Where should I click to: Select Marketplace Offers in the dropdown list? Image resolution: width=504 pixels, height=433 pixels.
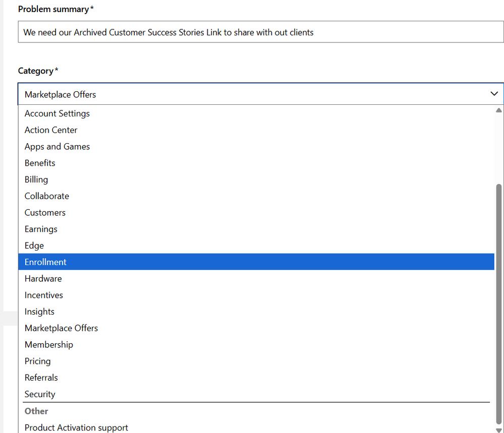(x=256, y=328)
